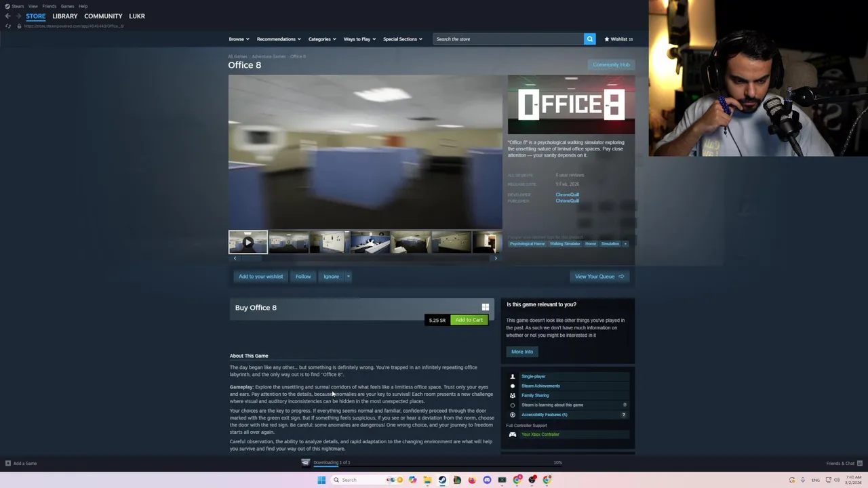Open the LUKR profile tab
Screen dimensions: 868x488
(137, 16)
